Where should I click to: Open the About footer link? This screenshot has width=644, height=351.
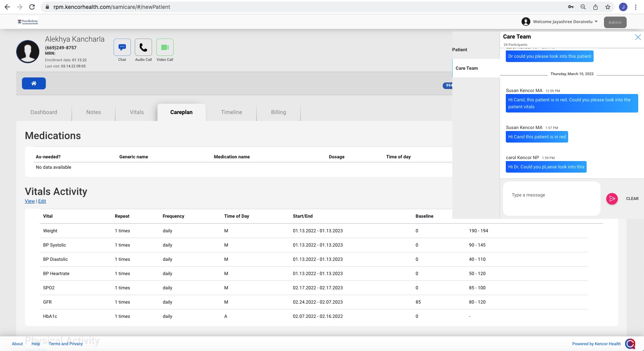coord(17,344)
